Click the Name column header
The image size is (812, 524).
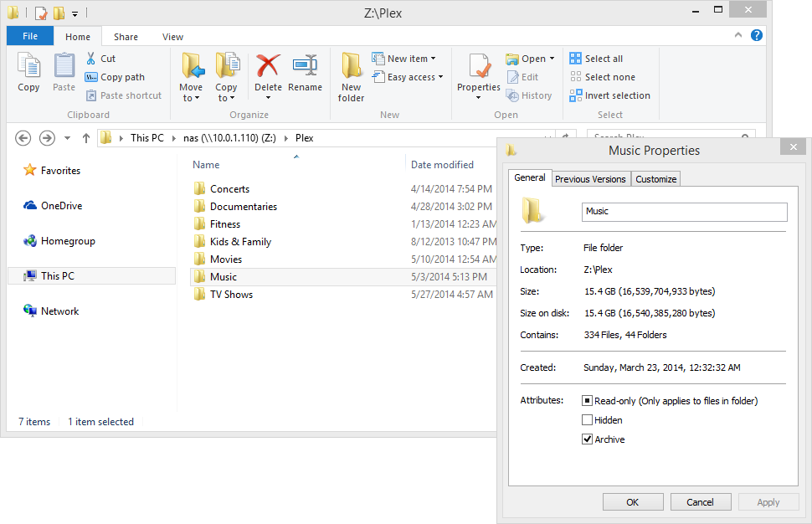[x=206, y=165]
